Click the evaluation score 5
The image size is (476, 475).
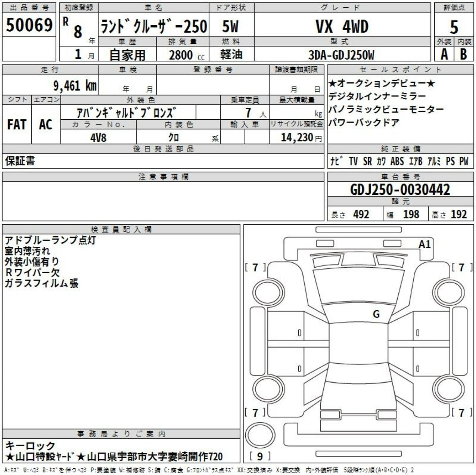click(x=454, y=27)
